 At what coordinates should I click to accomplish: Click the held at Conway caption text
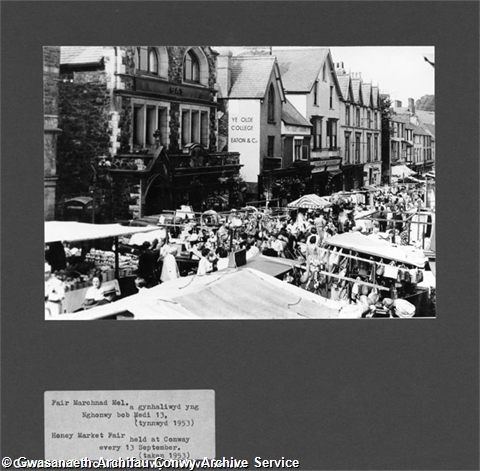coord(160,439)
